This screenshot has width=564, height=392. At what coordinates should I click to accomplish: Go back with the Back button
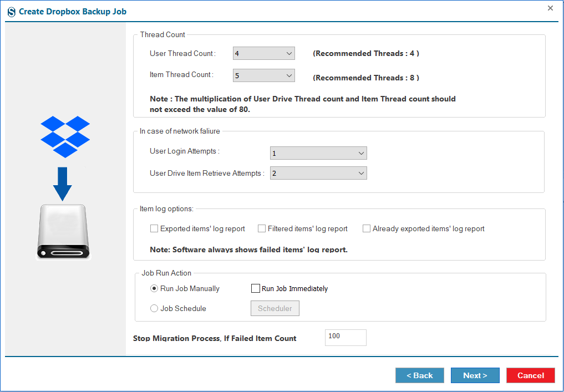[x=420, y=375]
